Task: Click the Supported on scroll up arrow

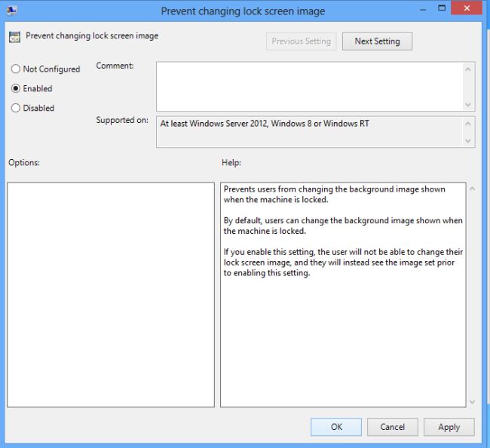Action: 469,124
